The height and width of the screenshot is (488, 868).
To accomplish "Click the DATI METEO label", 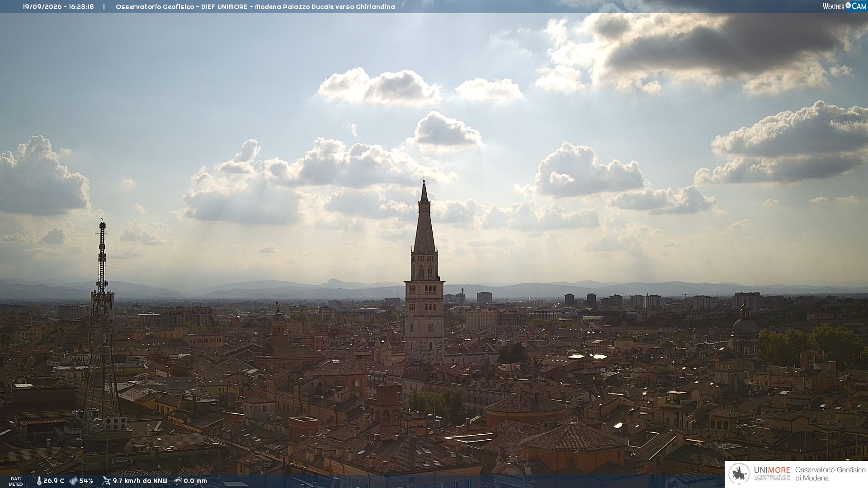I will 16,481.
